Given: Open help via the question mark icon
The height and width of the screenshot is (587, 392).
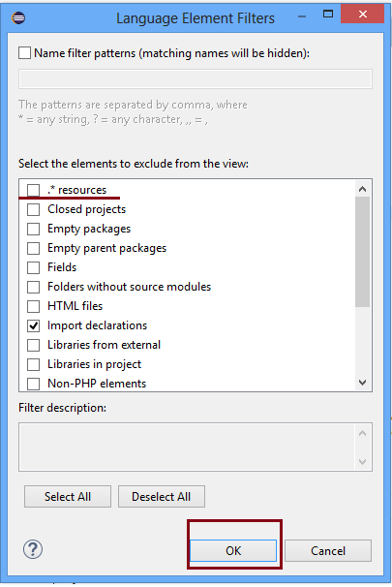Looking at the screenshot, I should 33,549.
